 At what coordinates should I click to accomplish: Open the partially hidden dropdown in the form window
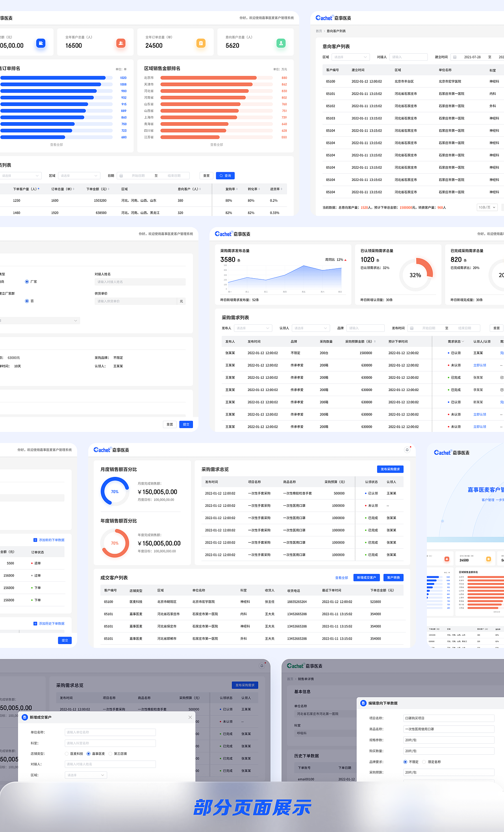[40, 321]
